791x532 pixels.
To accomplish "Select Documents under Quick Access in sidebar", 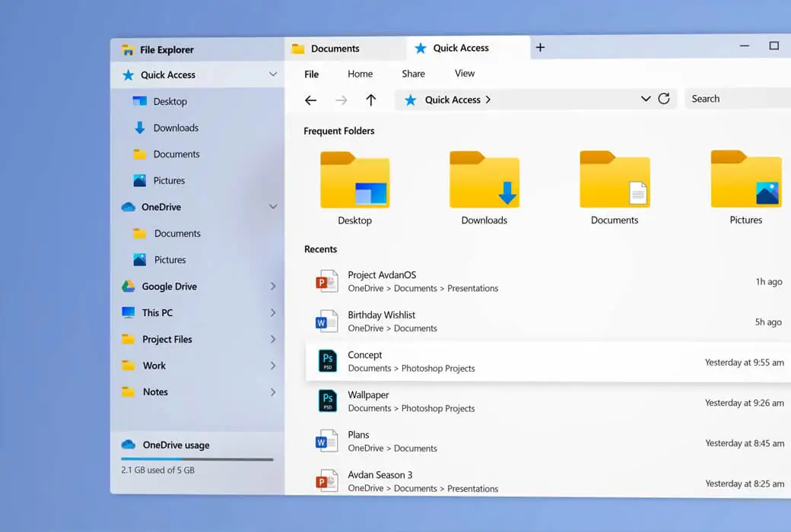I will click(x=176, y=154).
